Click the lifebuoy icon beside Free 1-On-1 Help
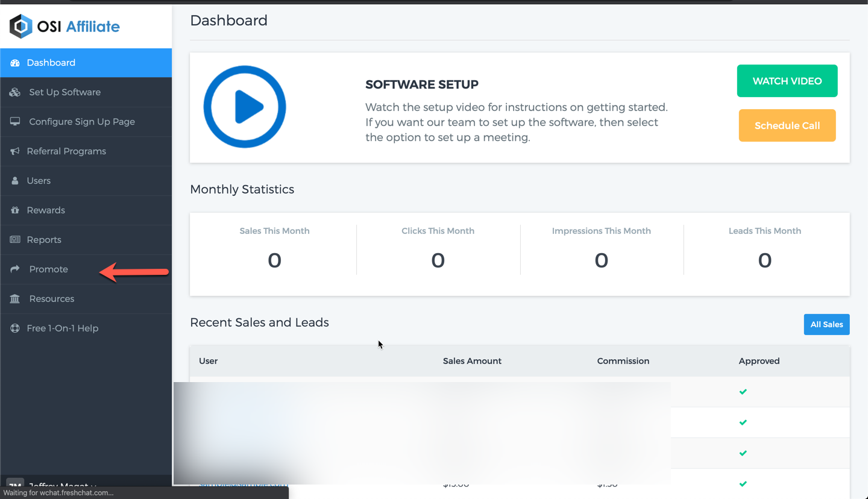868x499 pixels. coord(15,328)
